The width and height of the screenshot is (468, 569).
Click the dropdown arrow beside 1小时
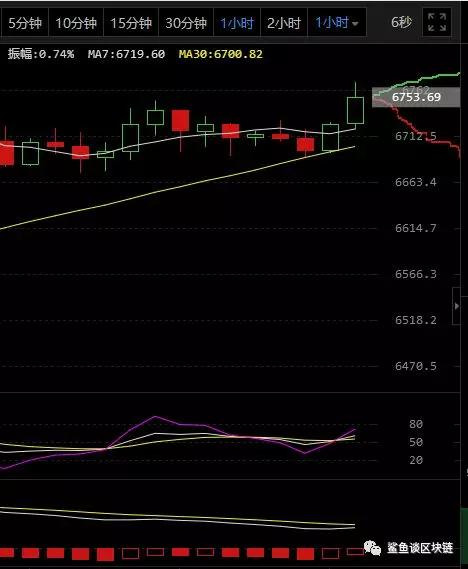(355, 24)
